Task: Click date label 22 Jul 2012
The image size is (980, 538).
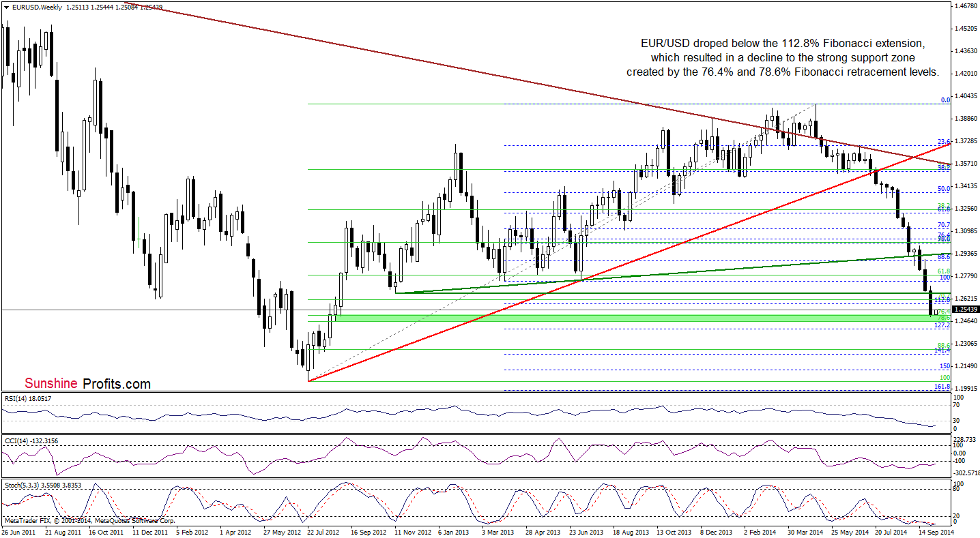Action: (x=323, y=531)
